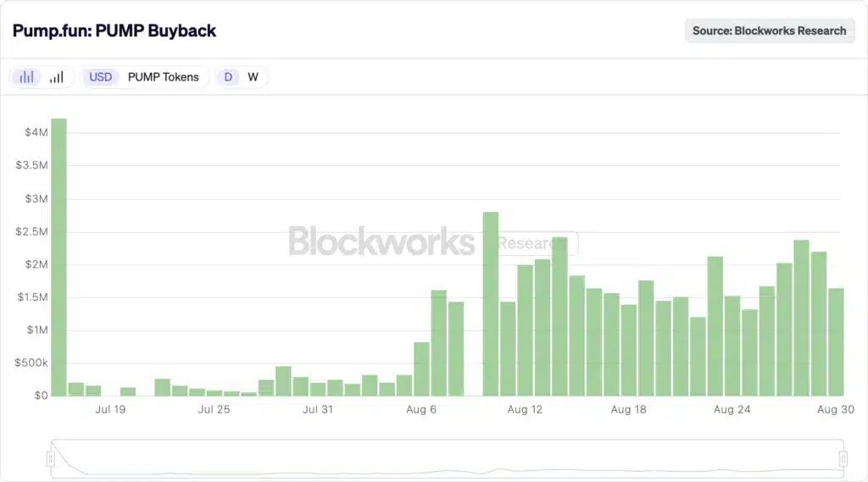Toggle values to PUMP Tokens
The width and height of the screenshot is (868, 482).
point(163,77)
